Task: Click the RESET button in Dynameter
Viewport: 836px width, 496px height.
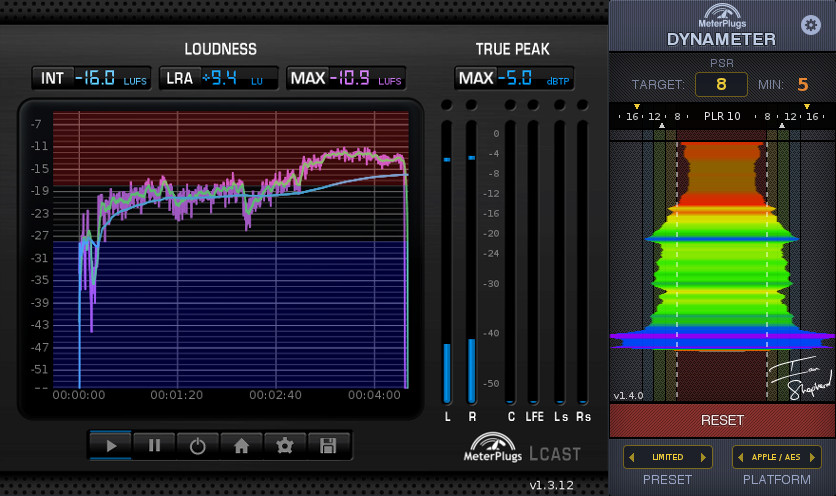Action: [722, 420]
